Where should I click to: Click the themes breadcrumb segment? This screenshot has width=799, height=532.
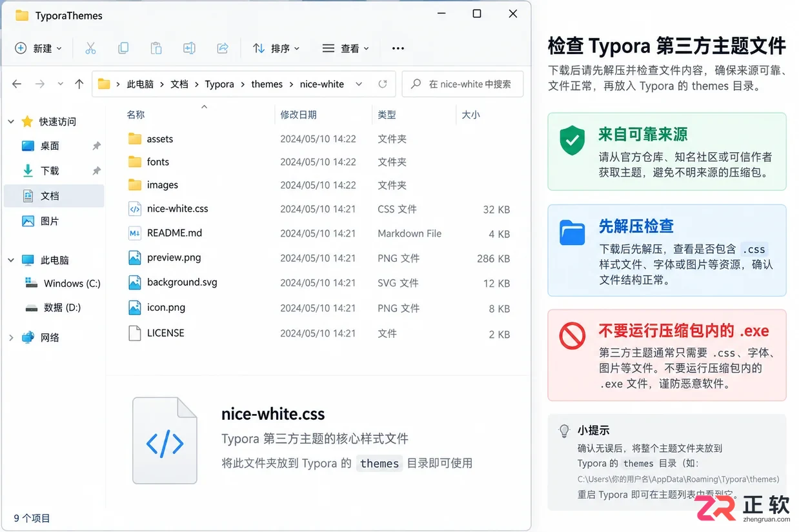pyautogui.click(x=267, y=84)
